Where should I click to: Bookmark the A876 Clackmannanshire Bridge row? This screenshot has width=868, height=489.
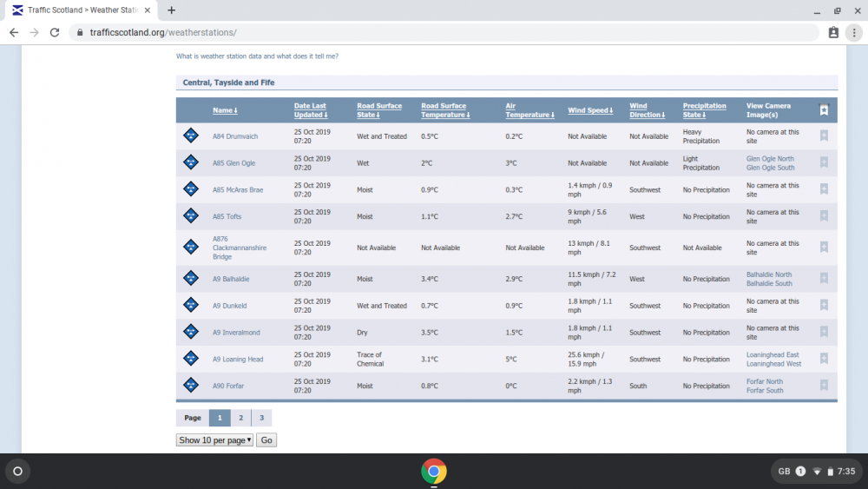pos(824,247)
